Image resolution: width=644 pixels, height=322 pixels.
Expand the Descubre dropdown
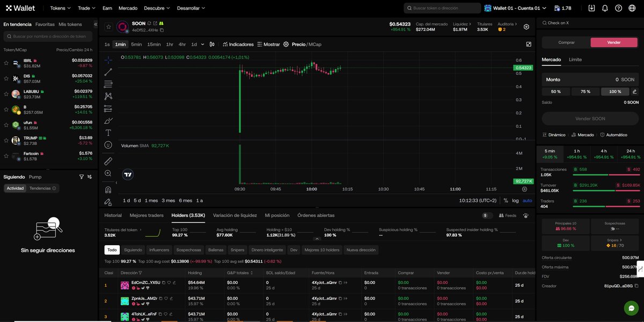(x=157, y=8)
